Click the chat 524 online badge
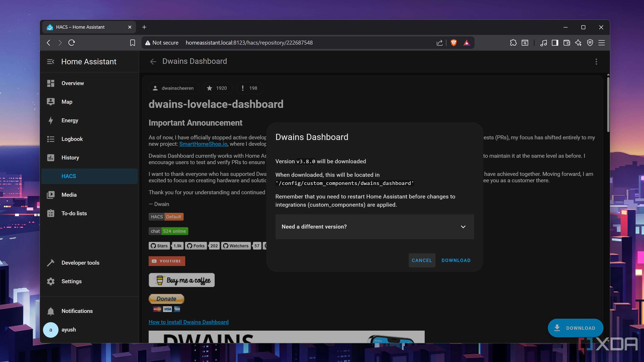The width and height of the screenshot is (644, 362). 168,231
